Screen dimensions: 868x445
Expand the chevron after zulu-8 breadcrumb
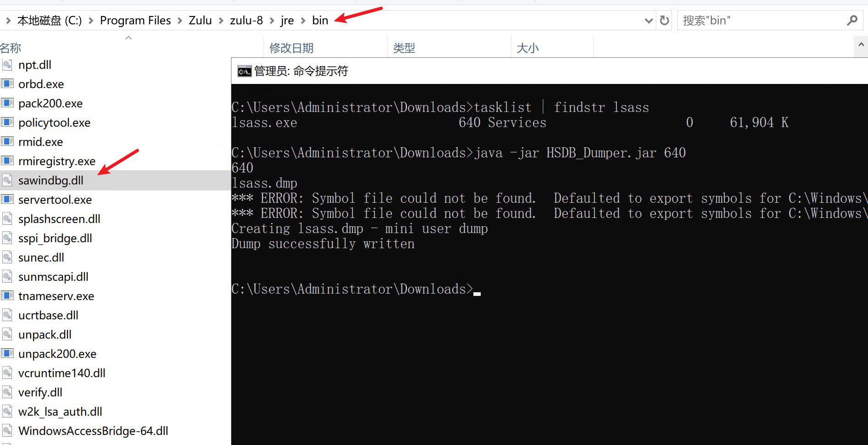tap(272, 21)
